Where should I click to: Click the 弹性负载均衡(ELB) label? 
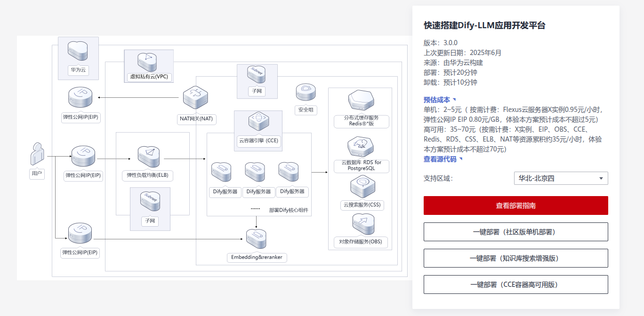[x=148, y=175]
